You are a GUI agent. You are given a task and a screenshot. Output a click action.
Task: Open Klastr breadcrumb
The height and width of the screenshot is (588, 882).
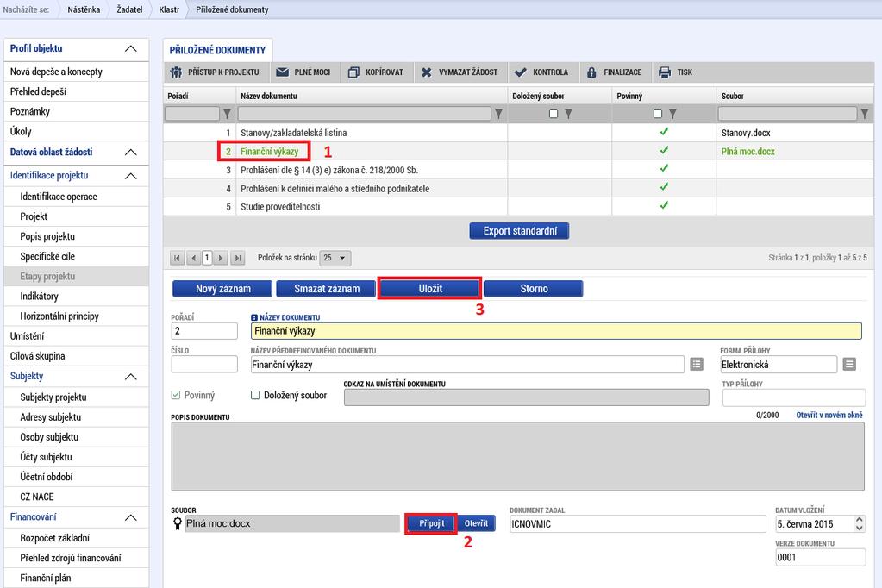click(x=169, y=9)
